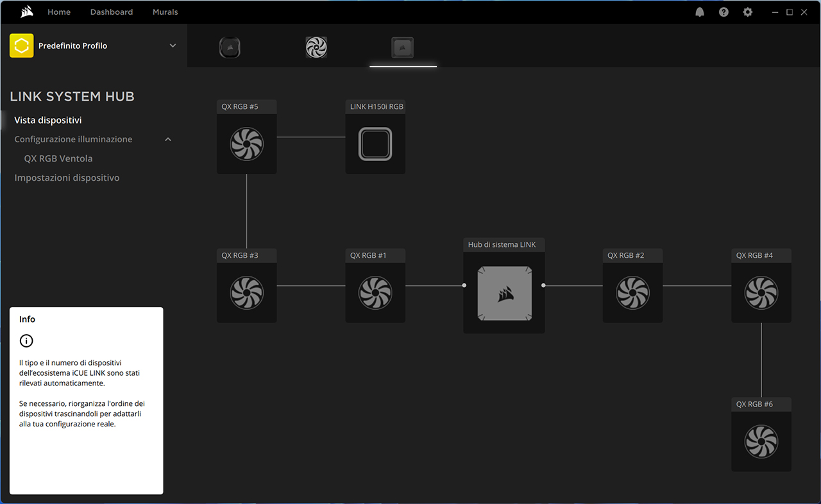Select the Hub di sistema LINK icon
Viewport: 821px width, 504px height.
[504, 293]
